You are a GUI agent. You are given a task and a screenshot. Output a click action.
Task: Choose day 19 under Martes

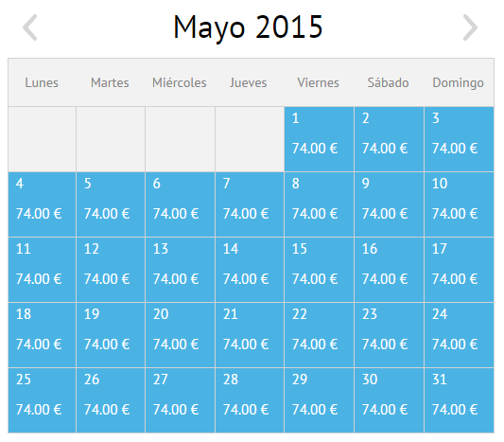click(111, 335)
